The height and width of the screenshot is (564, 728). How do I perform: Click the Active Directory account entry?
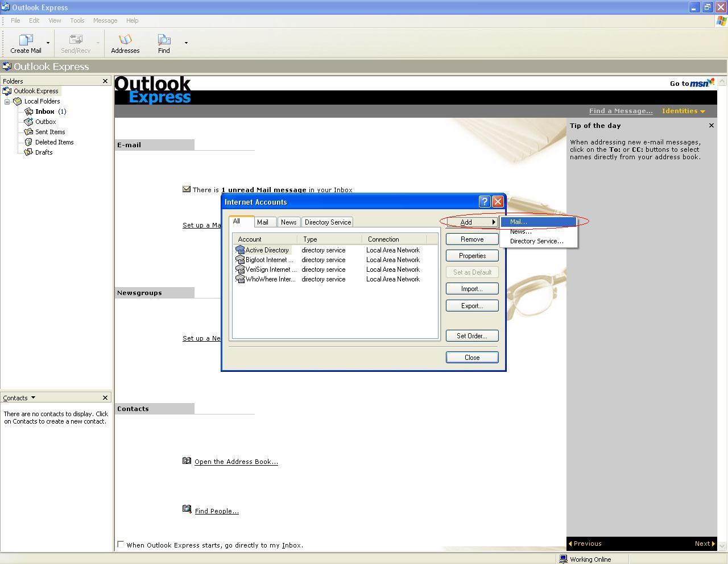[x=267, y=250]
